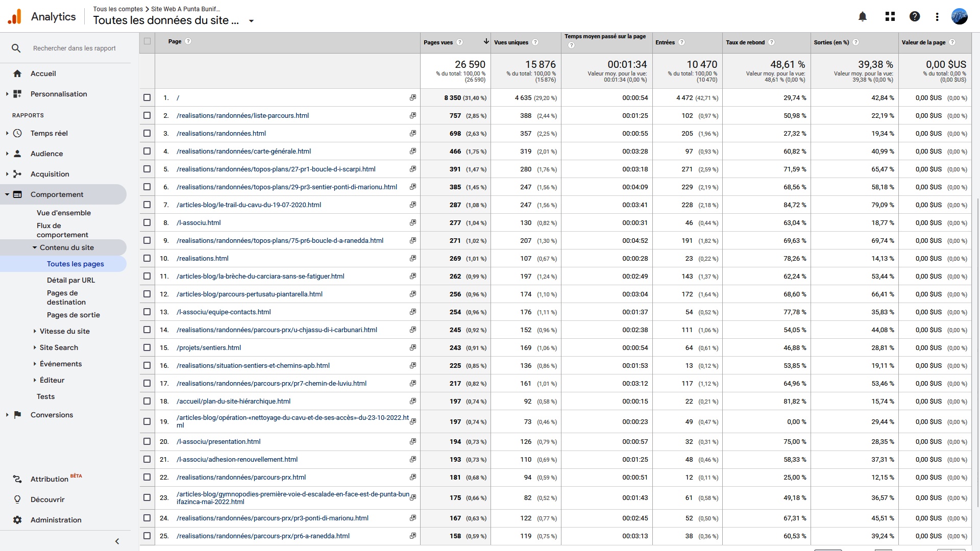Tick checkbox for row 25 pr6-a-ranedda.html

(x=147, y=536)
